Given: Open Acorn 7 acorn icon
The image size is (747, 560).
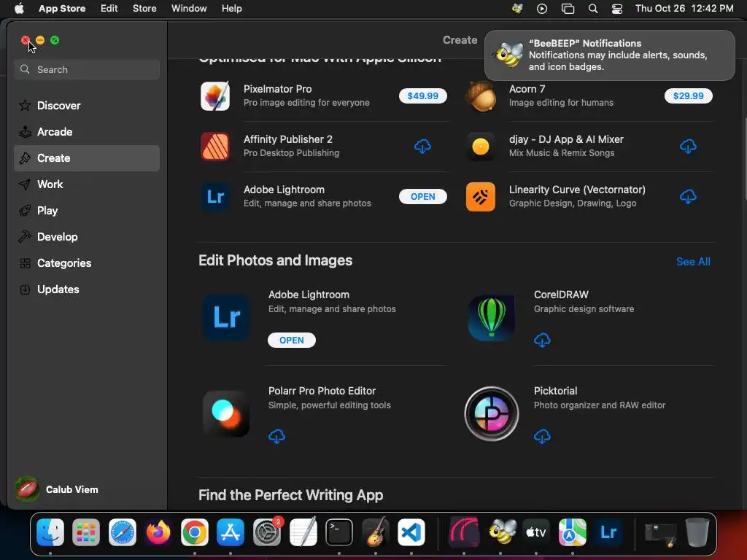Looking at the screenshot, I should coord(481,96).
